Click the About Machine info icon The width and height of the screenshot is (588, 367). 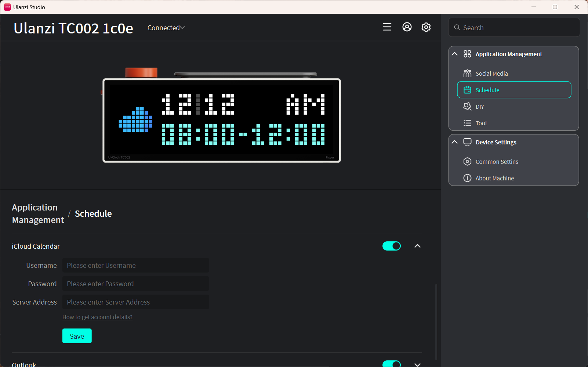[467, 178]
